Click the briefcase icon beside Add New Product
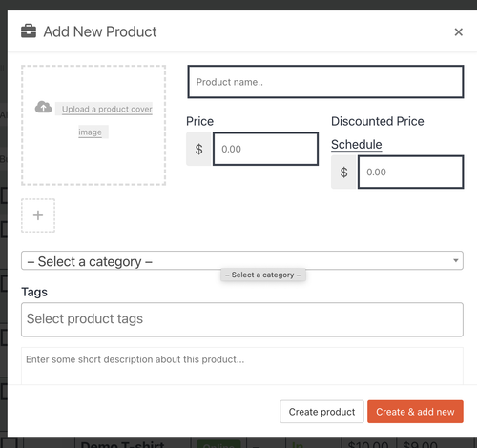The image size is (477, 448). 29,31
